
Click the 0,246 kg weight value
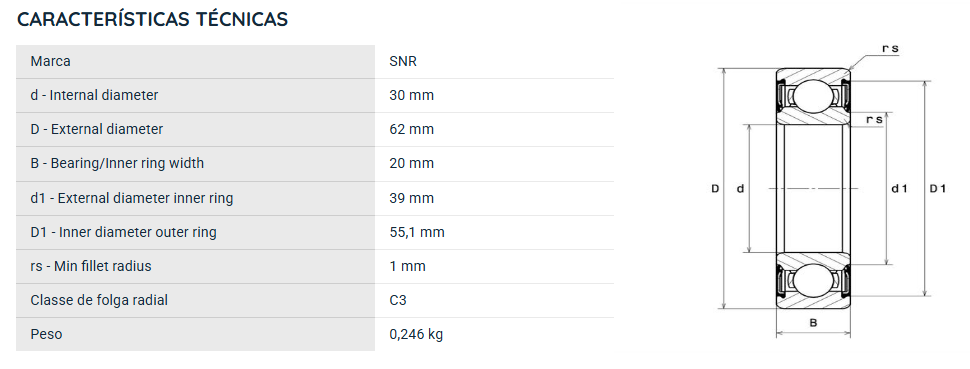416,334
